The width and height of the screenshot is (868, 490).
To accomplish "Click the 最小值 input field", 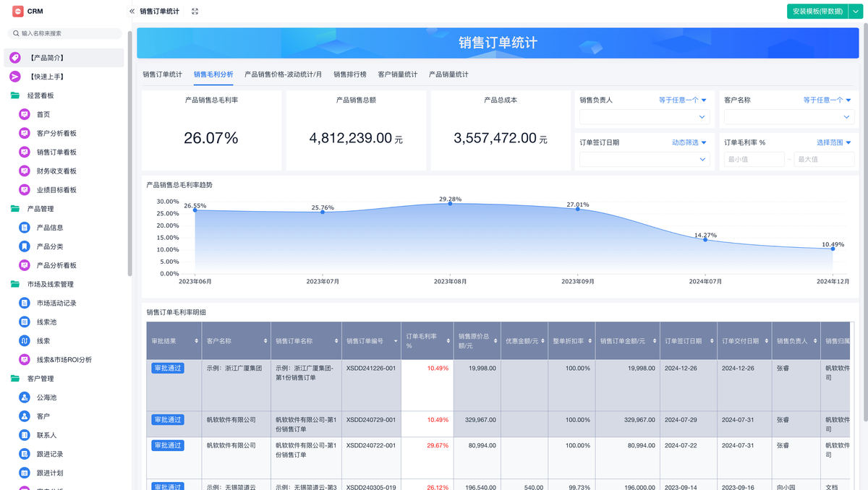I will tap(754, 159).
